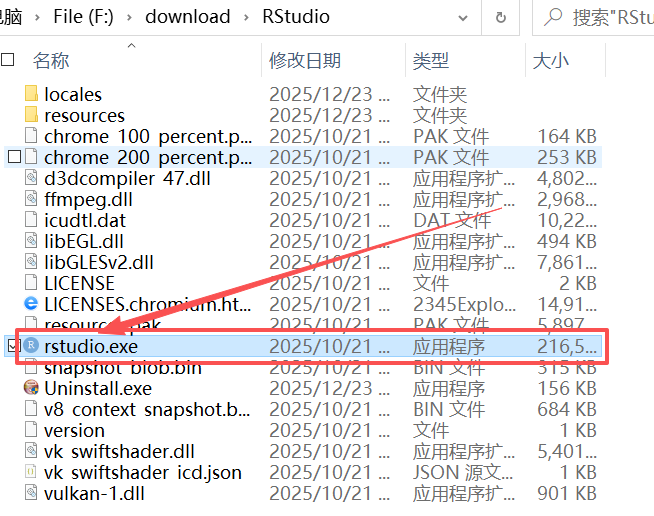The width and height of the screenshot is (654, 516).
Task: Select the vk_swiftshader_icd.json file name
Action: [x=143, y=473]
